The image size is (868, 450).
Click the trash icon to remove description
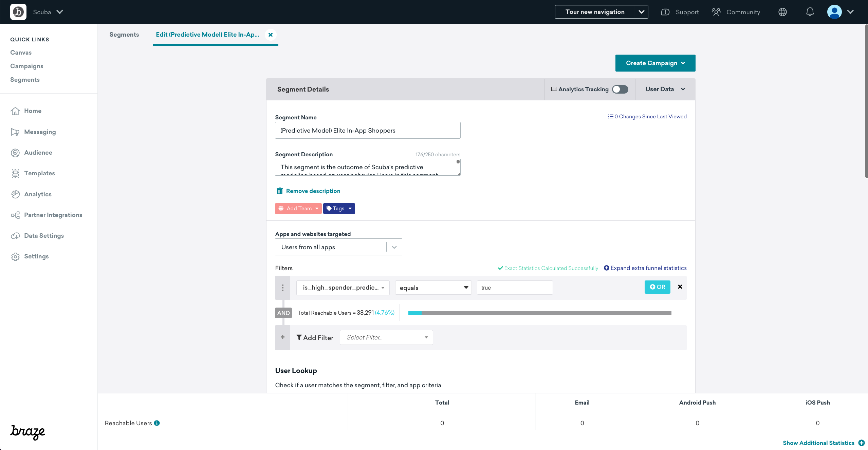click(280, 191)
